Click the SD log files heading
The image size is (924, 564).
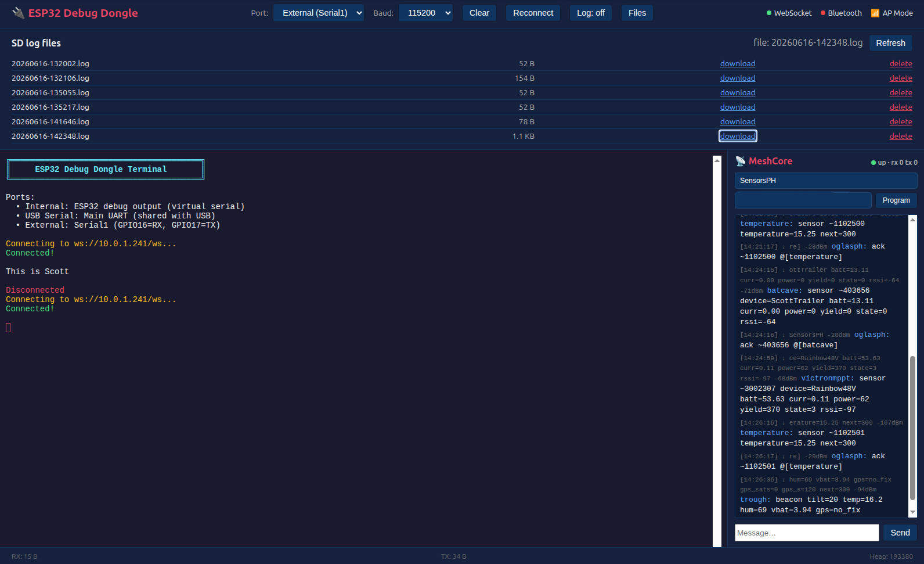(x=36, y=43)
